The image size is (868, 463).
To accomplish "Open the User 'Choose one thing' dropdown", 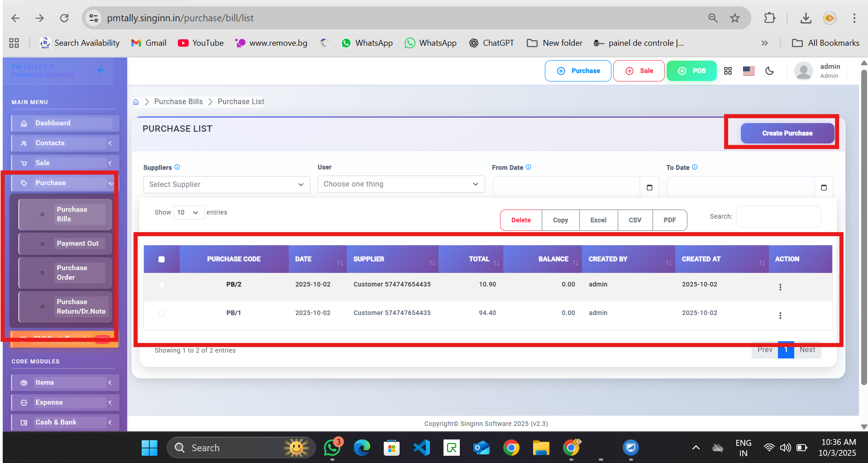I will coord(401,184).
